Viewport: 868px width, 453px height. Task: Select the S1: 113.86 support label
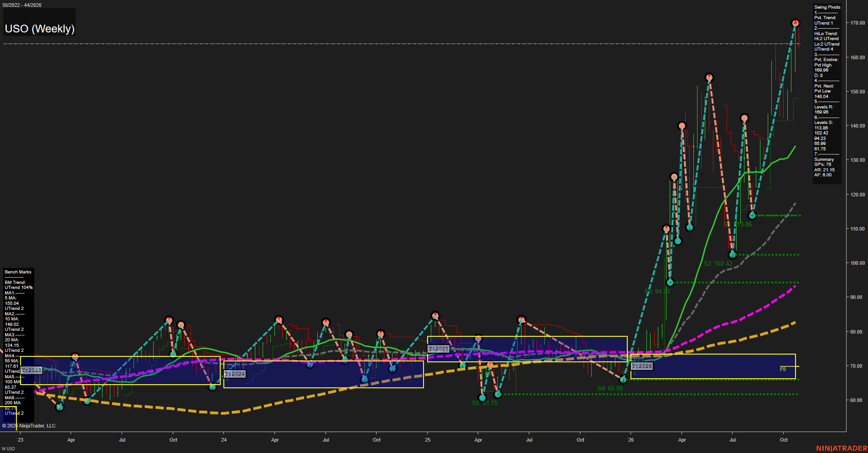(x=738, y=224)
